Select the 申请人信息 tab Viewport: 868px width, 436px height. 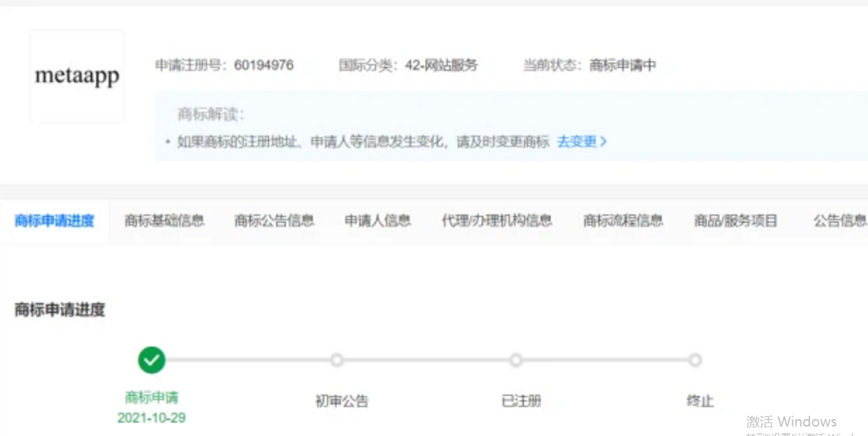tap(378, 220)
